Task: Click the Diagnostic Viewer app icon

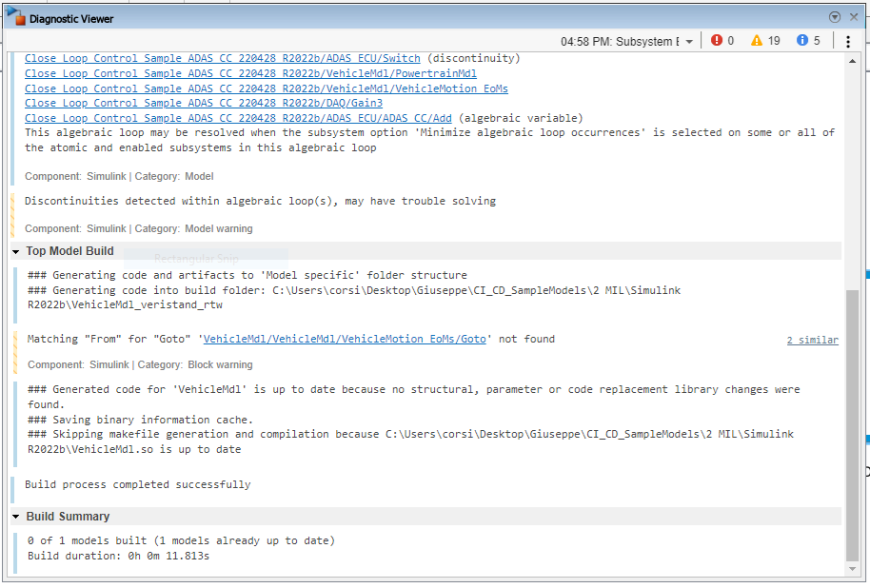Action: (x=16, y=17)
